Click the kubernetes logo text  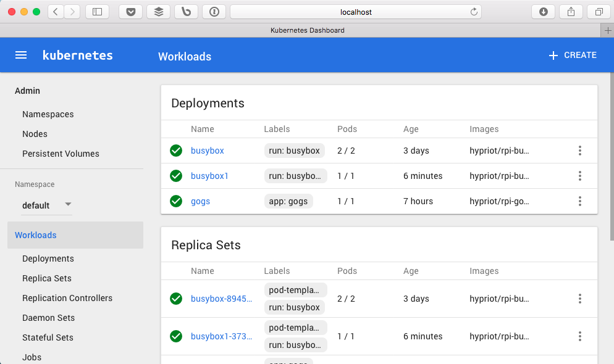pyautogui.click(x=78, y=55)
